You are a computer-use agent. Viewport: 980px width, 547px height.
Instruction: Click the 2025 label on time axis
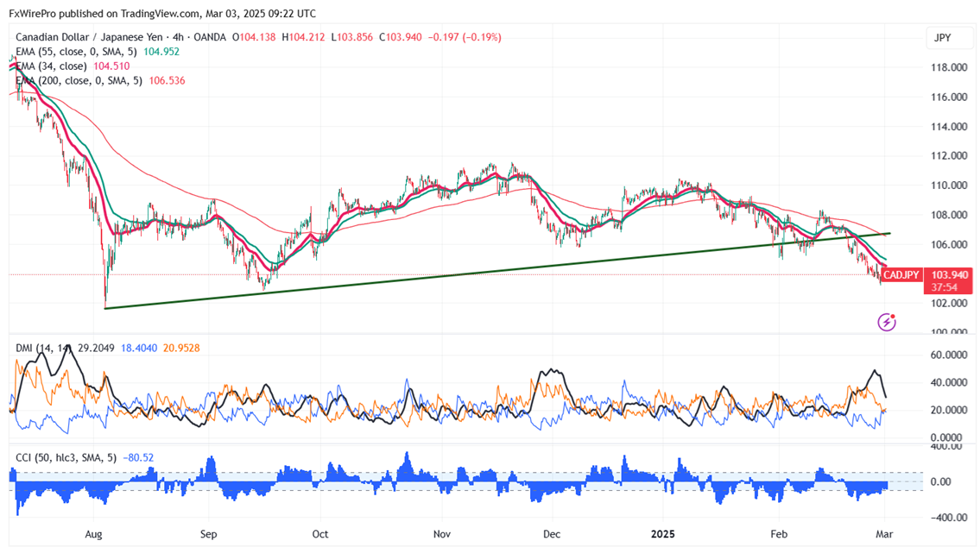663,534
